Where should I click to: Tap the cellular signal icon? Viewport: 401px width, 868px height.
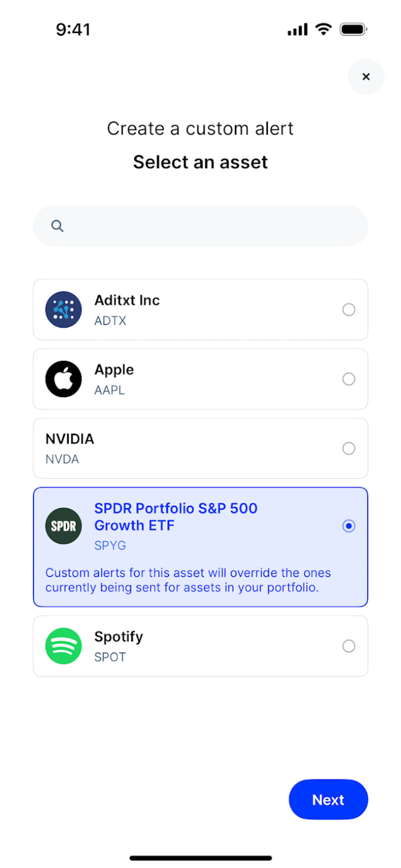coord(297,30)
